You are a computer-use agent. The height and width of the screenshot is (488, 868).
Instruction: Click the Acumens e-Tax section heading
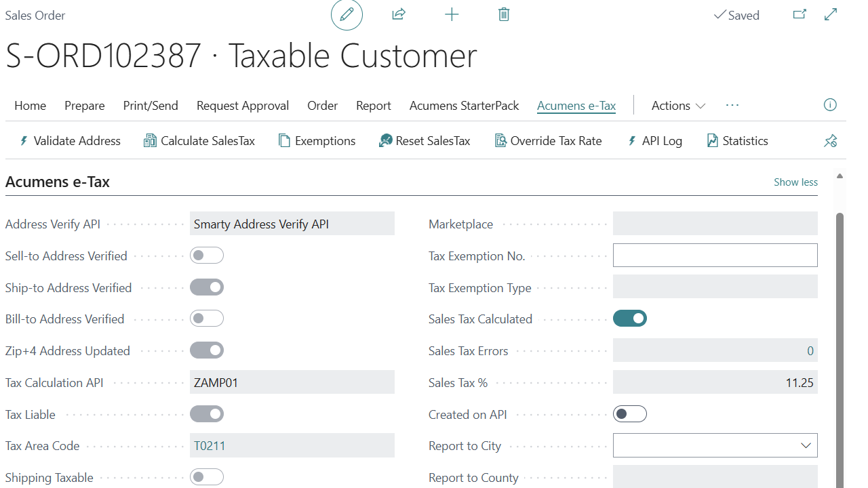pyautogui.click(x=58, y=182)
